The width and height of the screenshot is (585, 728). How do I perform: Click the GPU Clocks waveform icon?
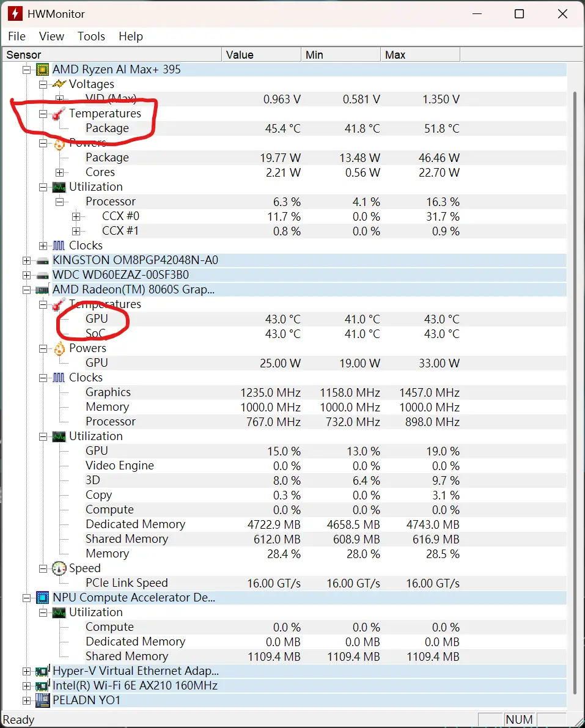(59, 378)
